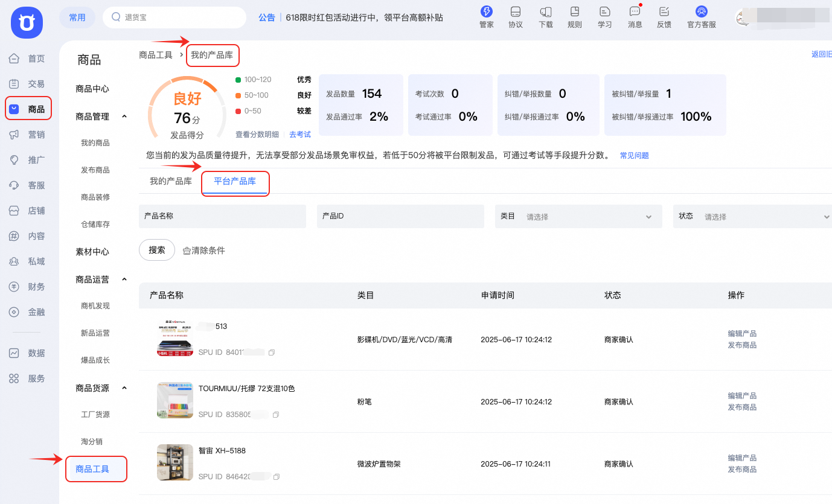Open 发布商品 submenu item

pyautogui.click(x=95, y=170)
